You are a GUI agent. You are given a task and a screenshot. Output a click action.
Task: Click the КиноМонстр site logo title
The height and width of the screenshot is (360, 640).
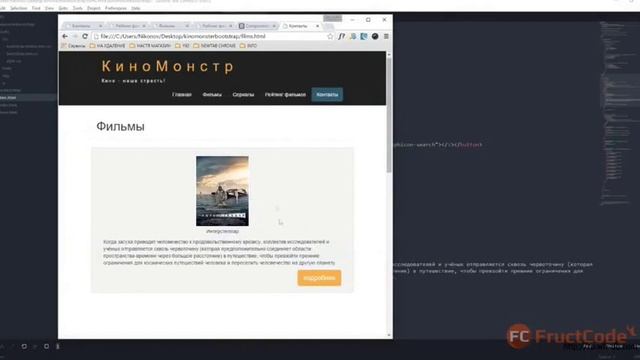pos(168,66)
